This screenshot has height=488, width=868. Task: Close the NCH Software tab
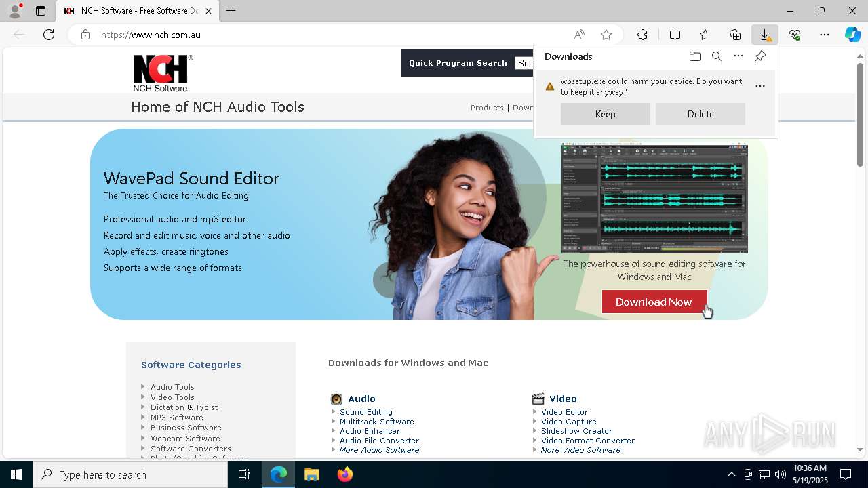tap(208, 11)
